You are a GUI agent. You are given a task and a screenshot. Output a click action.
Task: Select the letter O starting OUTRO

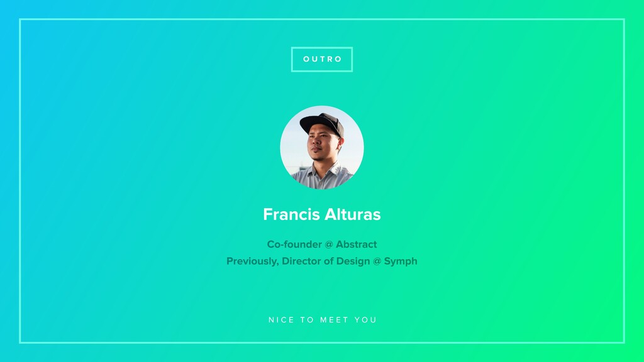(306, 59)
